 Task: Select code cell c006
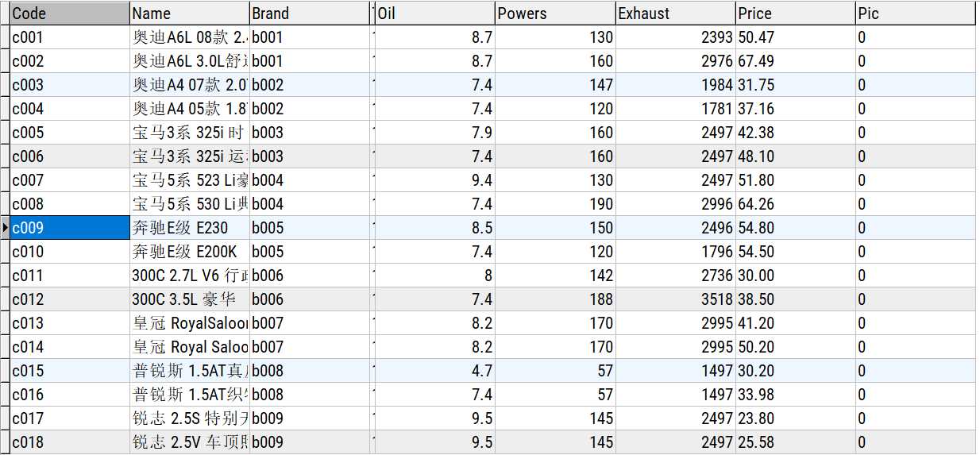(70, 156)
